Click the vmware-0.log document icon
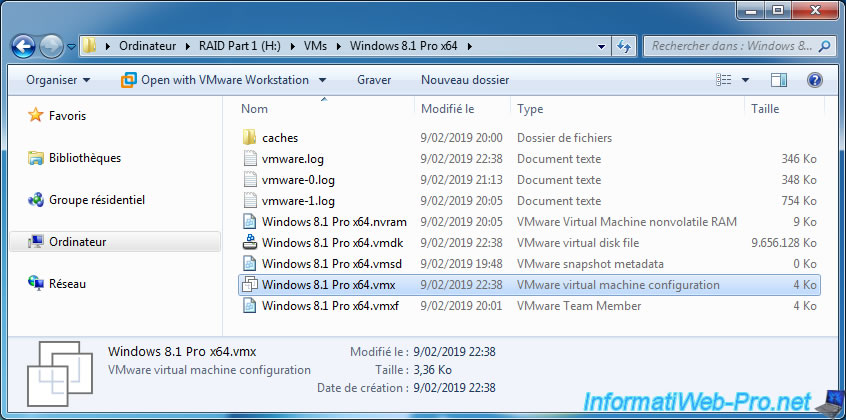Viewport: 846px width, 420px height. point(249,180)
